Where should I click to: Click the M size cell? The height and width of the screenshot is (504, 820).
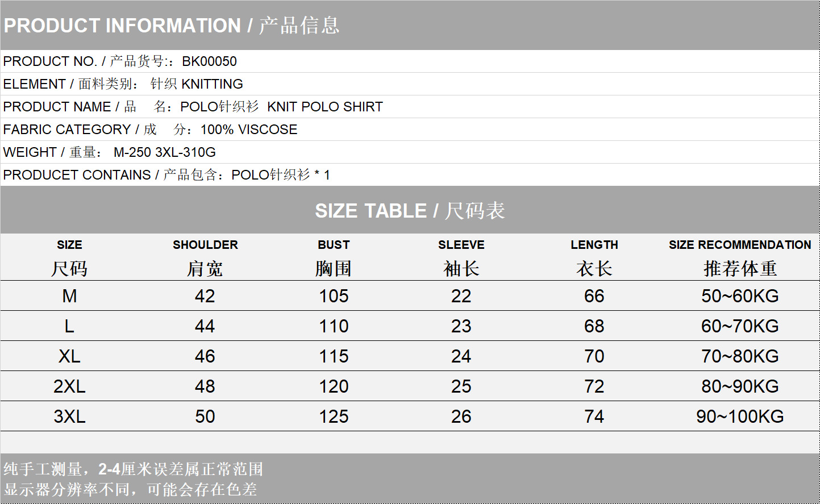click(69, 296)
